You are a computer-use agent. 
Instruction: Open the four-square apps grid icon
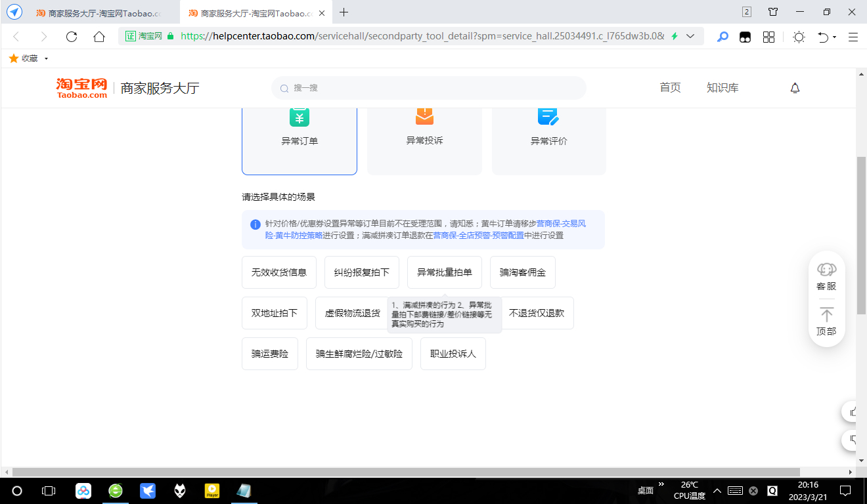coord(768,37)
